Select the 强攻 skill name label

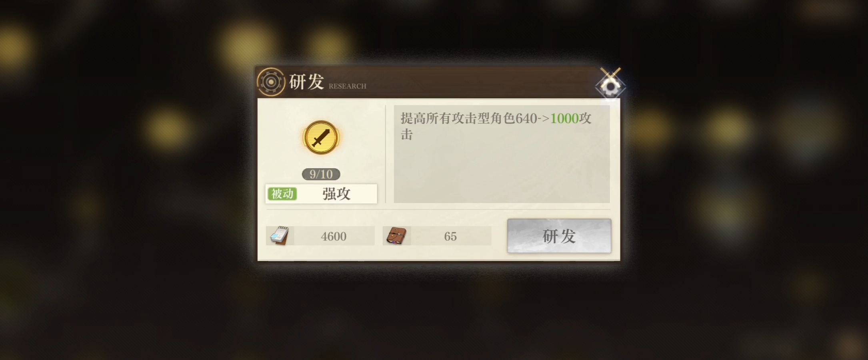(336, 194)
